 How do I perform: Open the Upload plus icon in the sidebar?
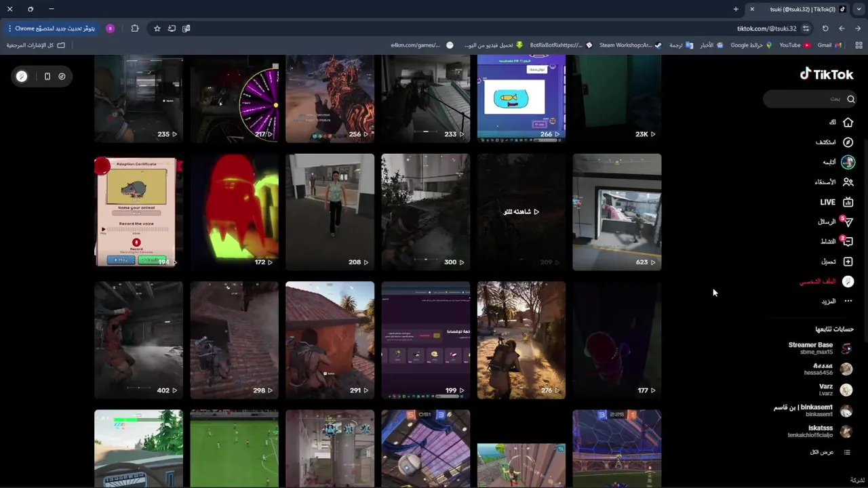pos(848,262)
